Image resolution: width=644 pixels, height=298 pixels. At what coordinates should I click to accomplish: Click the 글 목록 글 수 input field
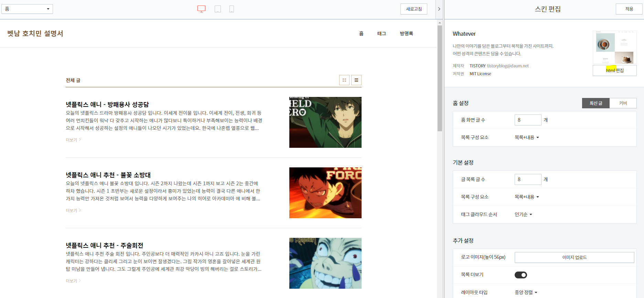pos(528,179)
